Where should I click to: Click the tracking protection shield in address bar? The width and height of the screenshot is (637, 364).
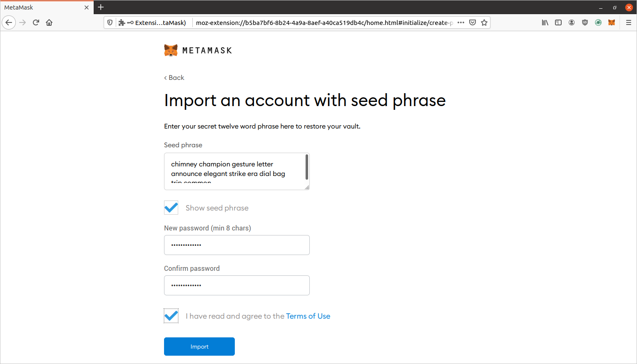click(109, 22)
